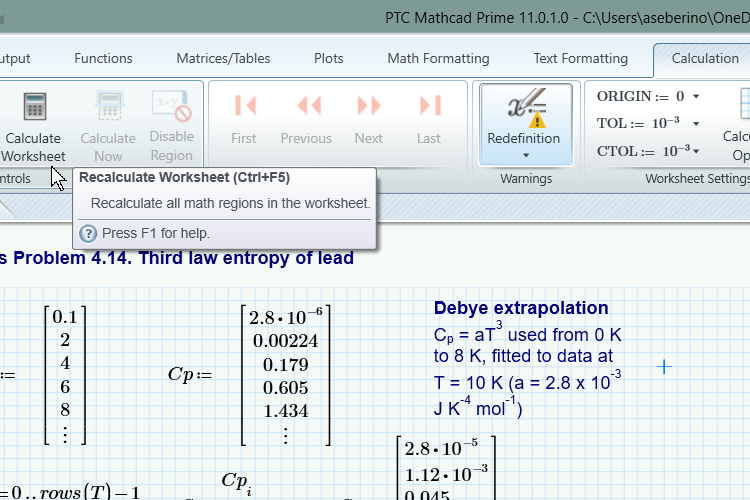The image size is (750, 500).
Task: Expand the Redefinition dropdown arrow
Action: tap(525, 156)
